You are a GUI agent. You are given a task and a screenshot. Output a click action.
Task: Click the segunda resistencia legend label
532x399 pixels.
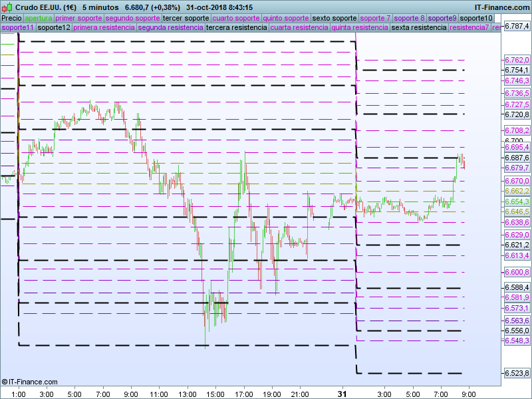pyautogui.click(x=170, y=27)
